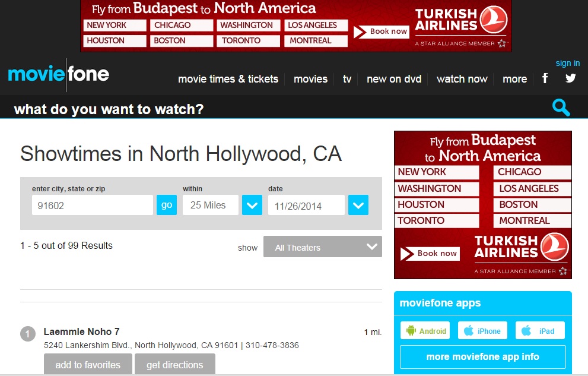Screen dimensions: 588x376
Task: Click the zip code input field with 91602
Action: click(92, 205)
